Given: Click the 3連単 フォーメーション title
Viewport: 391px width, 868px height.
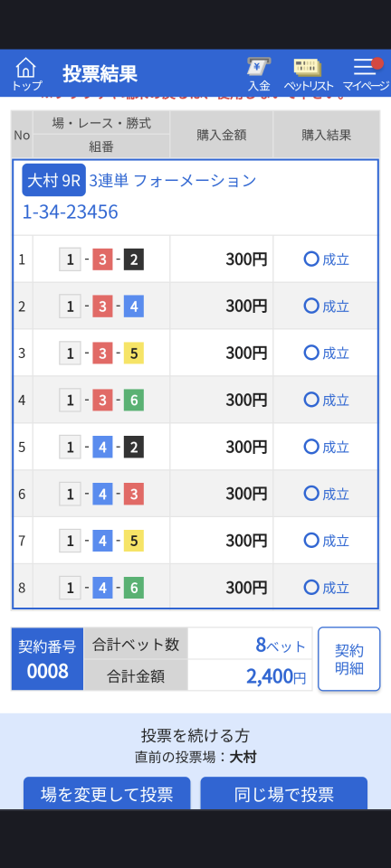Looking at the screenshot, I should (173, 181).
